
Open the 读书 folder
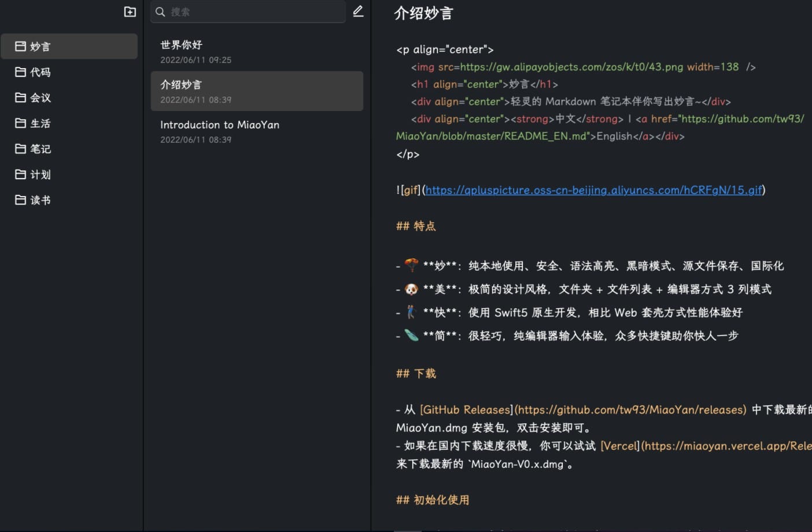[x=69, y=200]
